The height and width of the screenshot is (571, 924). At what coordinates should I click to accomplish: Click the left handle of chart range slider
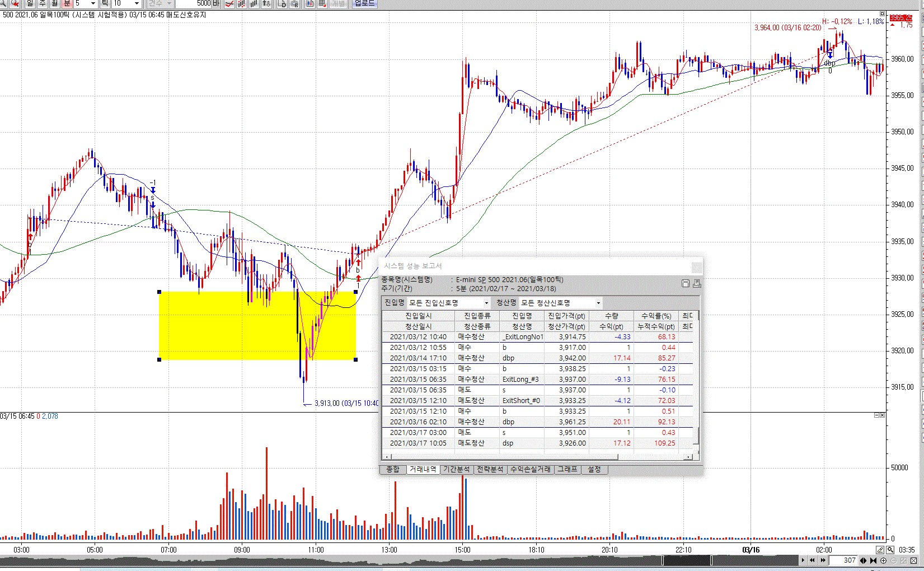[x=663, y=560]
